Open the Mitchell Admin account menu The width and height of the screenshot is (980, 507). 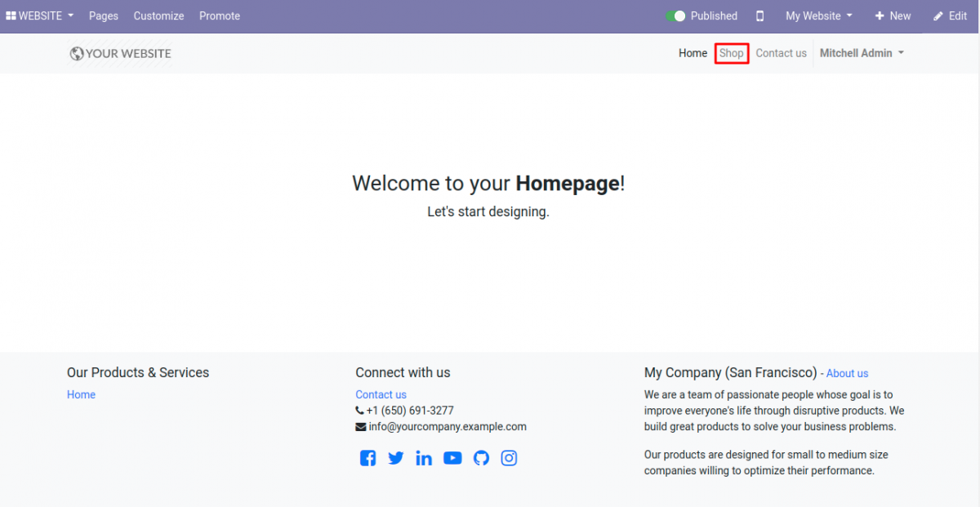(x=861, y=52)
